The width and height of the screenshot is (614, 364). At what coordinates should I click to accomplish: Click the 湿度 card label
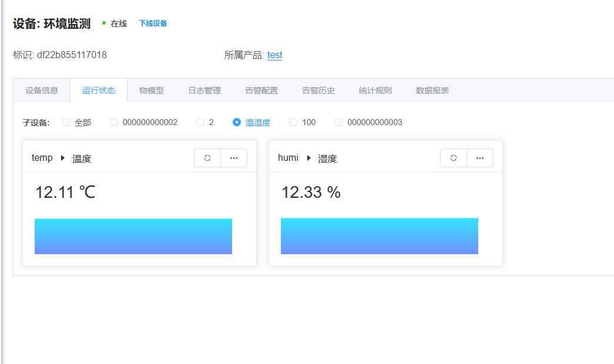pyautogui.click(x=327, y=159)
